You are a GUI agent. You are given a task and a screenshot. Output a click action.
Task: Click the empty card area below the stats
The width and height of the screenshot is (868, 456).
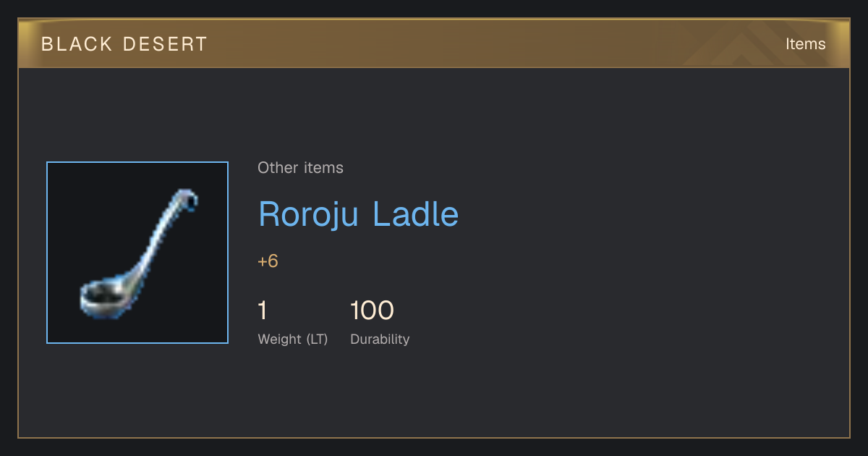[434, 394]
